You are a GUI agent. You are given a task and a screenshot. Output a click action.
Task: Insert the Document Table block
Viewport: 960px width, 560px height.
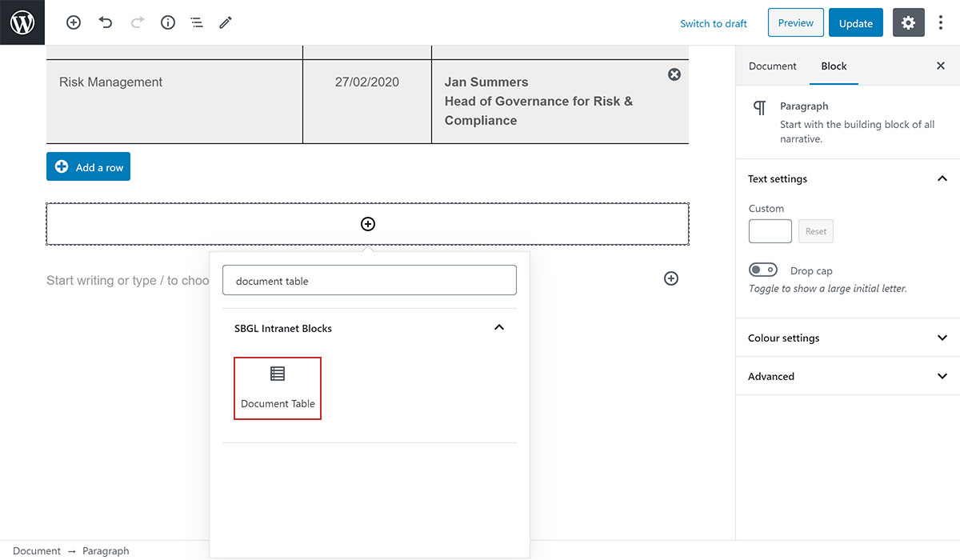click(278, 388)
